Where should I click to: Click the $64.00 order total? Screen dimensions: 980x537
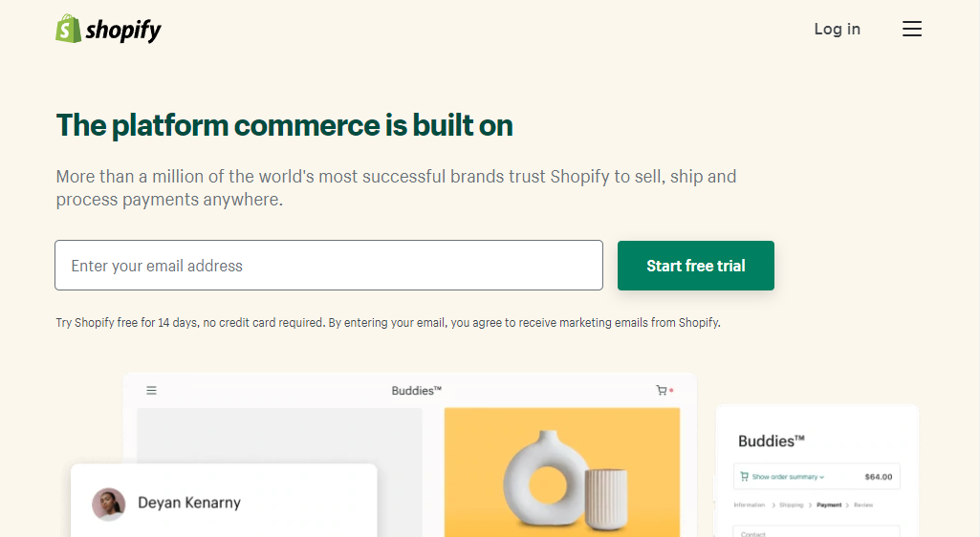[x=878, y=476]
